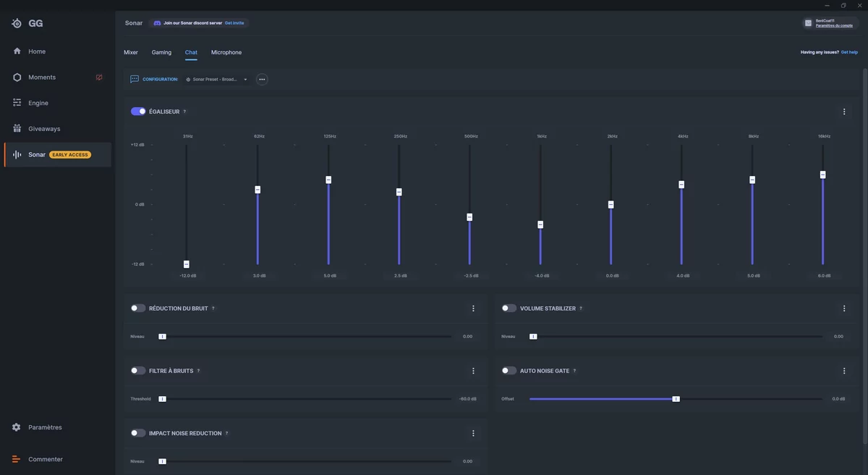868x475 pixels.
Task: Click the red badge icon beside Moments
Action: point(99,77)
